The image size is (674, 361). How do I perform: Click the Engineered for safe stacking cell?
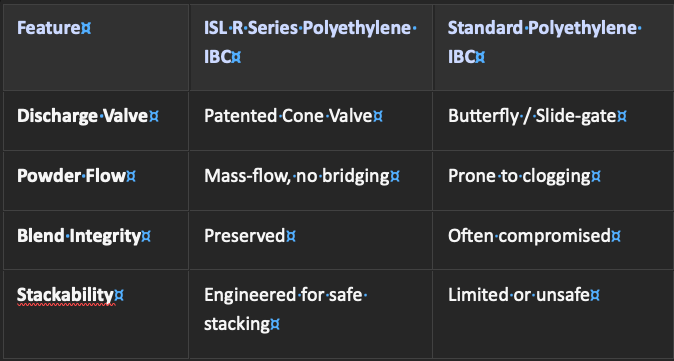311,314
